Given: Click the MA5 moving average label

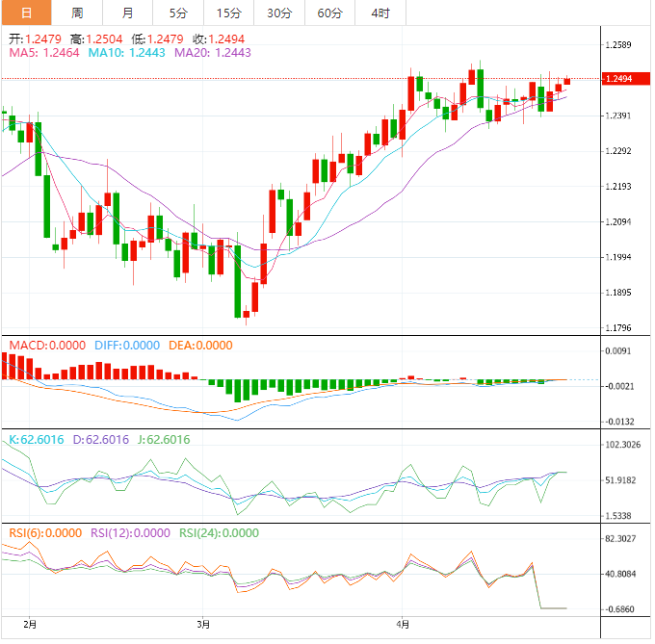Looking at the screenshot, I should [44, 54].
